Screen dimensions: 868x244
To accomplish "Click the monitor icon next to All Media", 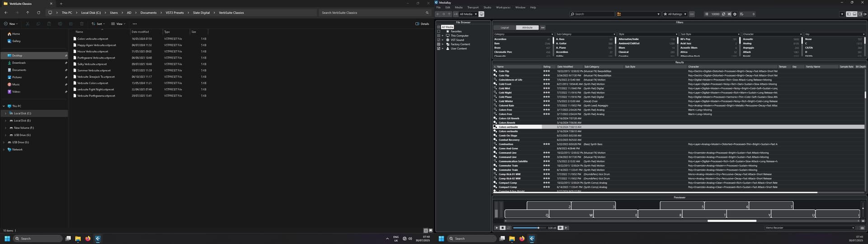I will point(481,14).
